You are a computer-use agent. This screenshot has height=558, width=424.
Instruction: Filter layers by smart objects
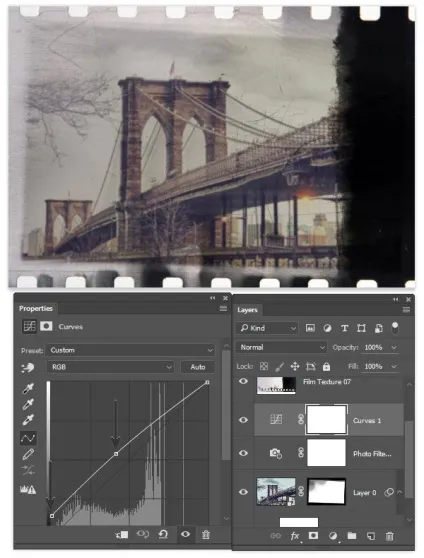point(379,328)
